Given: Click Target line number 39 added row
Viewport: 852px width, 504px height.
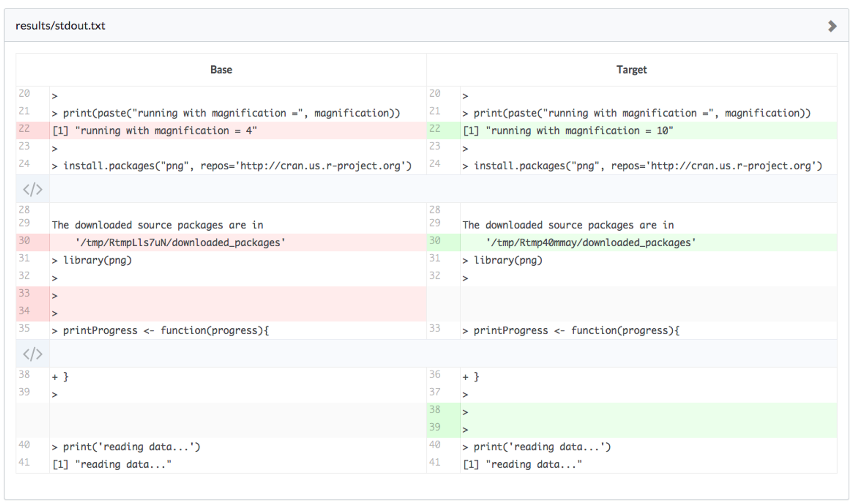Looking at the screenshot, I should [x=435, y=427].
